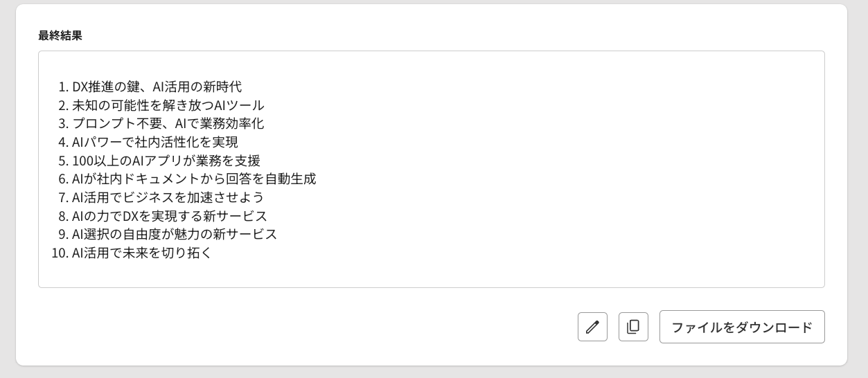
Task: Click the line AIの力でDXを実現する新サービス
Action: click(170, 215)
